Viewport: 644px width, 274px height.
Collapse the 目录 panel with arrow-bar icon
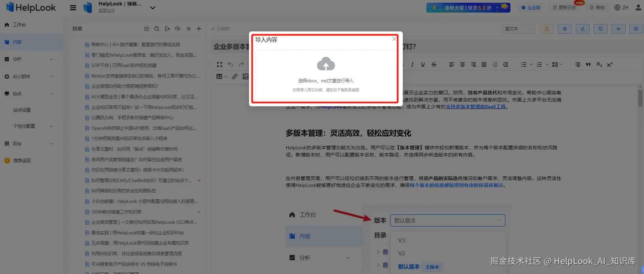click(188, 29)
